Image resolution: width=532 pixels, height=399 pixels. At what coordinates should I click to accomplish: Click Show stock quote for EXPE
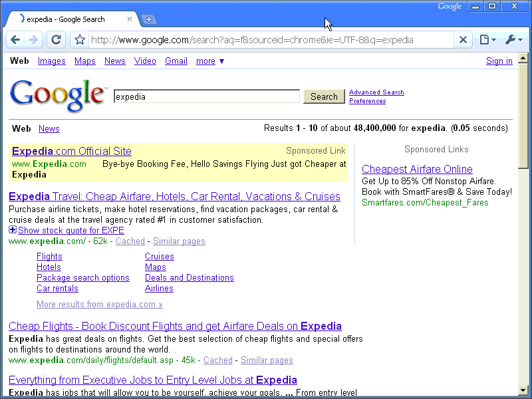71,230
